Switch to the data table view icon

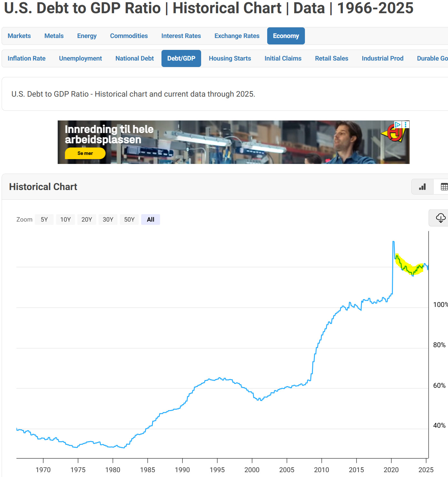tap(444, 187)
